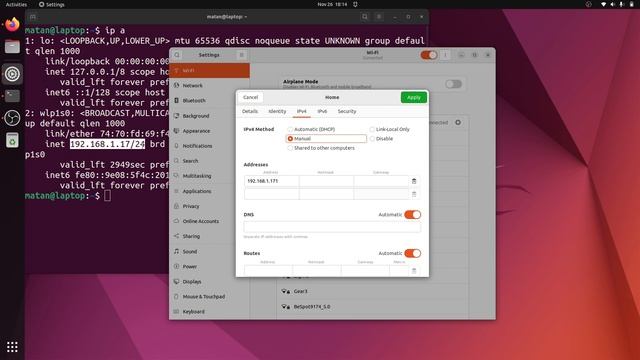The width and height of the screenshot is (640, 360).
Task: Launch OBS Studio from the dock
Action: pos(12,118)
